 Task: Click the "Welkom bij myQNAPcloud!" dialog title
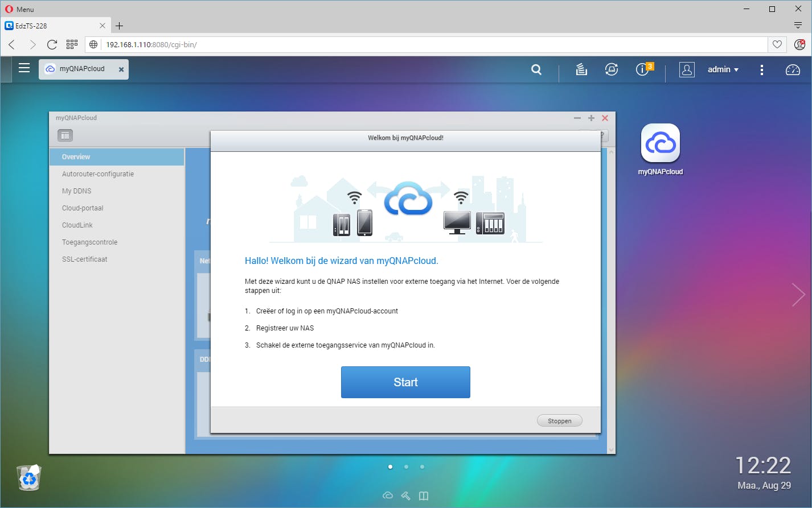click(x=405, y=138)
